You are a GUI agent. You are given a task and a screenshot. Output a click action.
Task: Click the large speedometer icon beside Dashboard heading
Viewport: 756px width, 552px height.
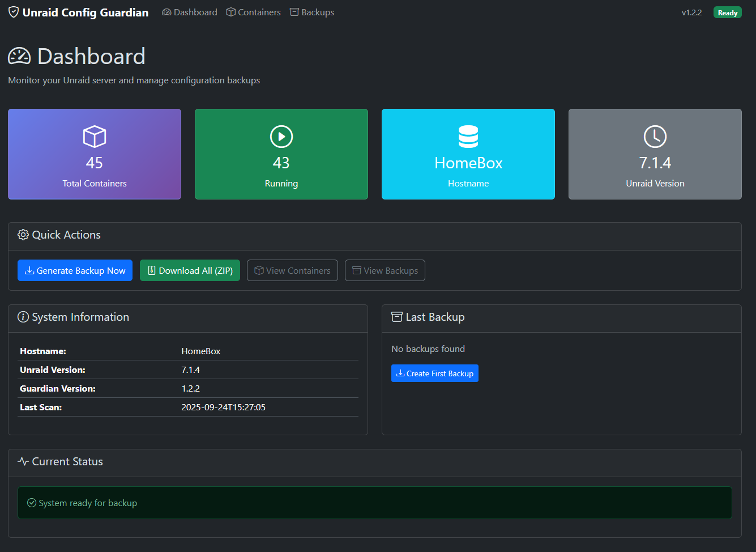click(x=19, y=56)
